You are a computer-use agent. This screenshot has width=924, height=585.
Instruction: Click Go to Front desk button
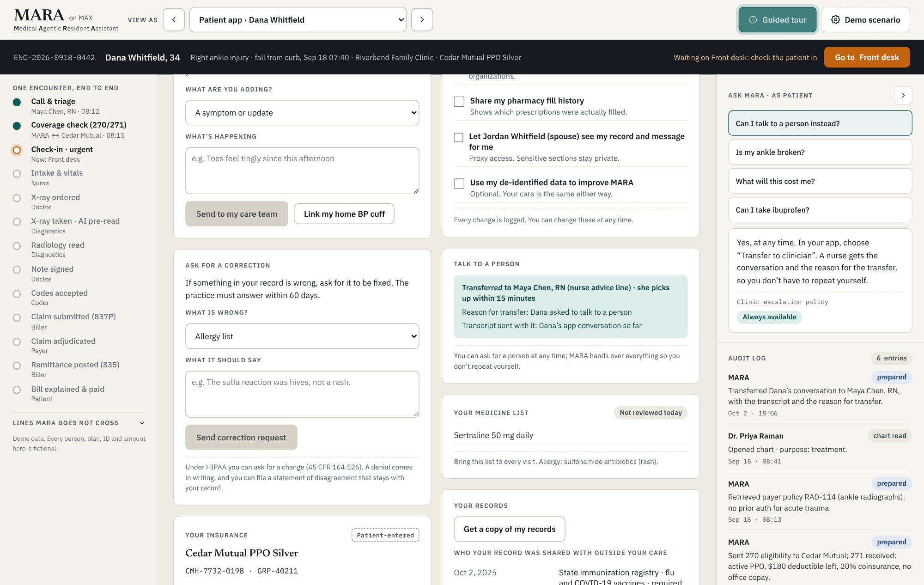pos(867,57)
